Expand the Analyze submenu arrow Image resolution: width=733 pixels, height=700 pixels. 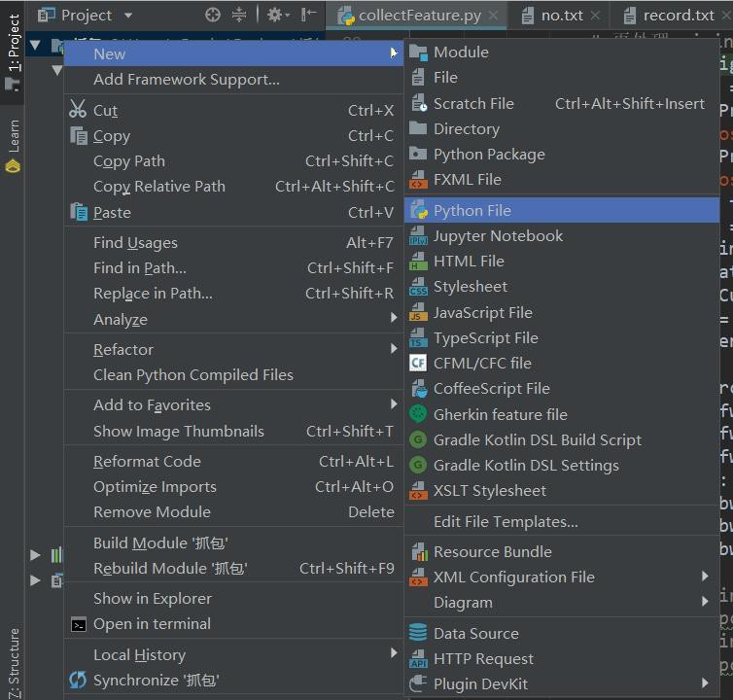[394, 318]
